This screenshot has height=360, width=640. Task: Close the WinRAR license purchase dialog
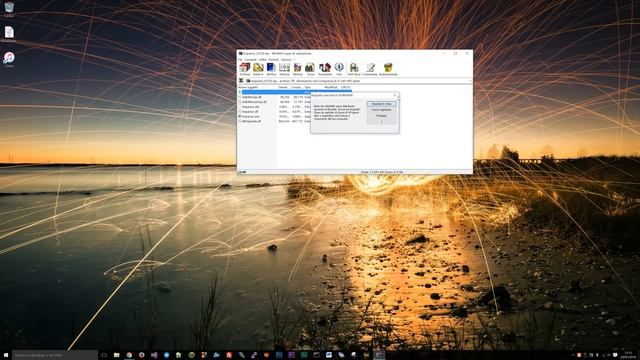point(395,95)
